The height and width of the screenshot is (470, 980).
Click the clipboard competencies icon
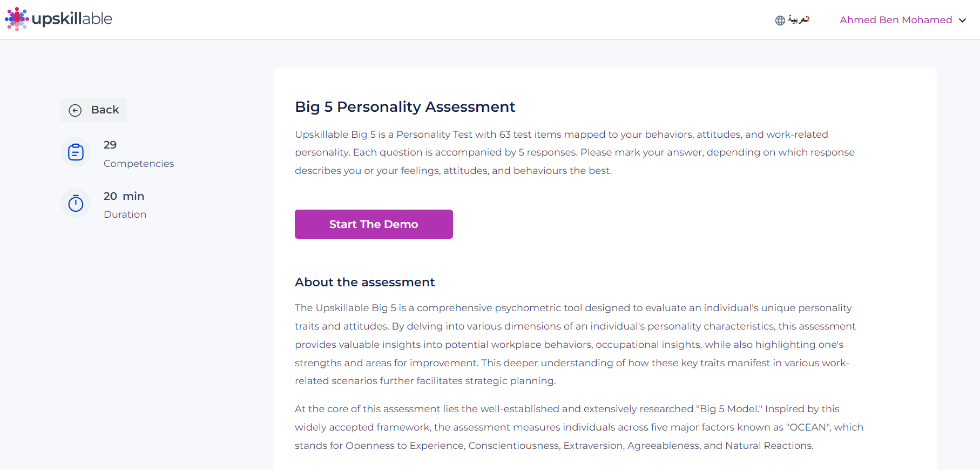pyautogui.click(x=76, y=152)
